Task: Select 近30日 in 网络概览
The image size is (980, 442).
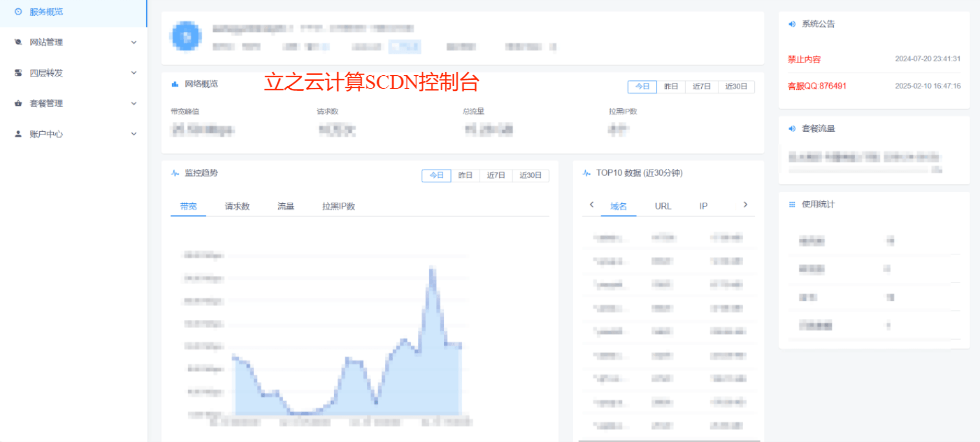Action: (736, 87)
